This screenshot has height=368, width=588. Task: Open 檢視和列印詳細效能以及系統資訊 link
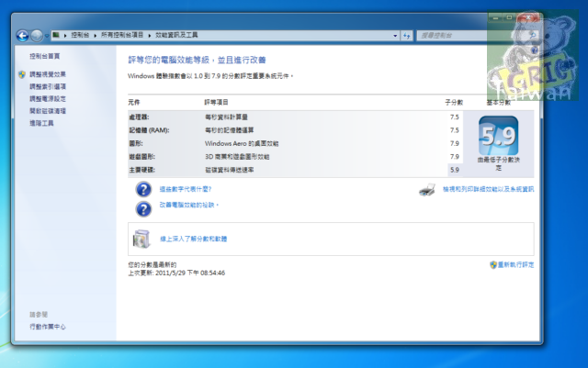pyautogui.click(x=488, y=189)
